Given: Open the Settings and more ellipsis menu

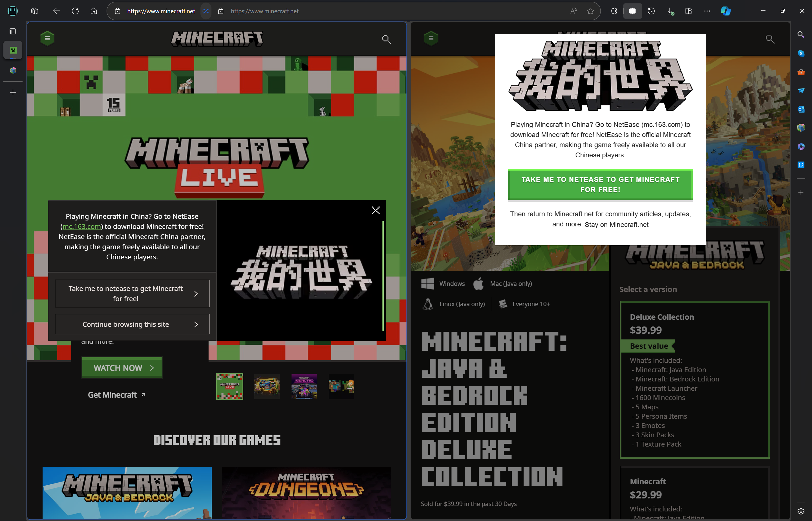Looking at the screenshot, I should click(707, 11).
